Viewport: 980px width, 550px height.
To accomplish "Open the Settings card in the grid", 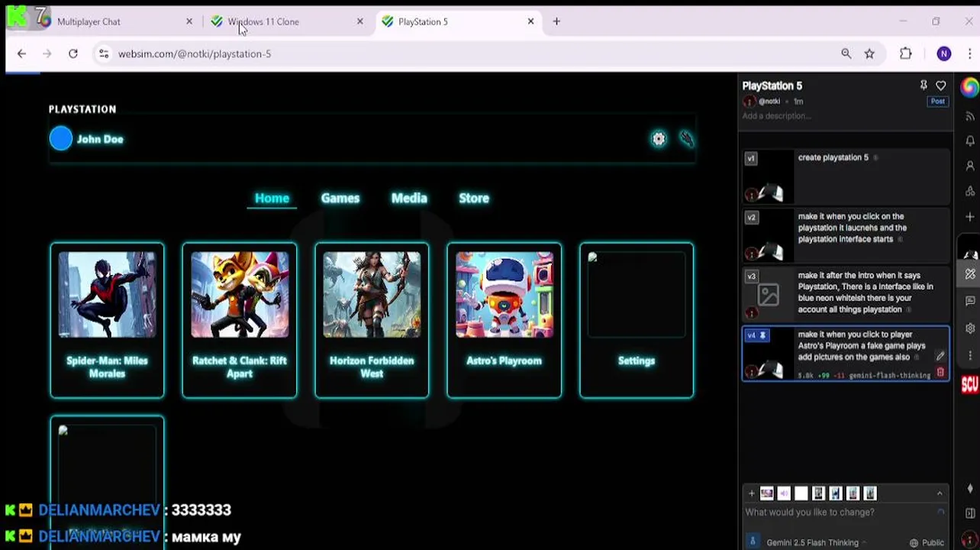I will coord(637,320).
